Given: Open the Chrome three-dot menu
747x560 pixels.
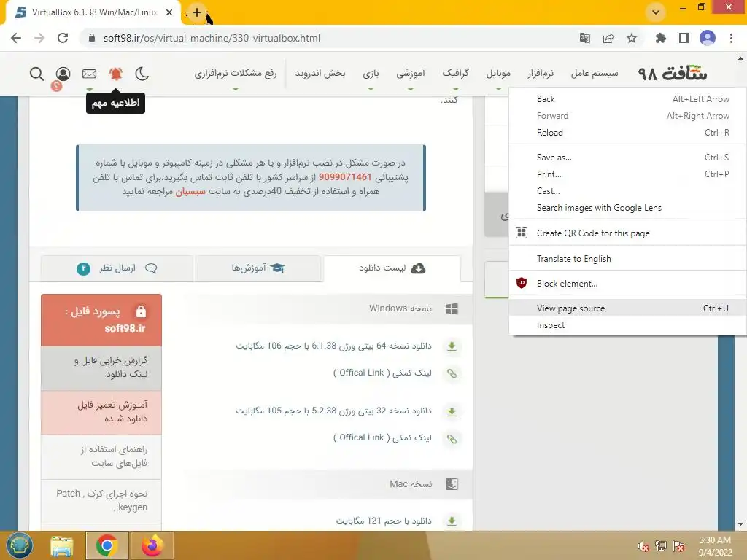Looking at the screenshot, I should click(731, 38).
